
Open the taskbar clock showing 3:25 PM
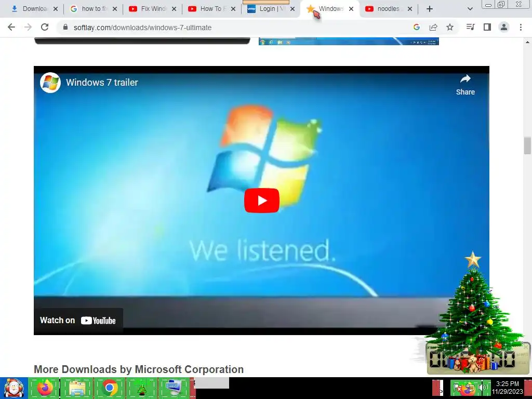507,388
